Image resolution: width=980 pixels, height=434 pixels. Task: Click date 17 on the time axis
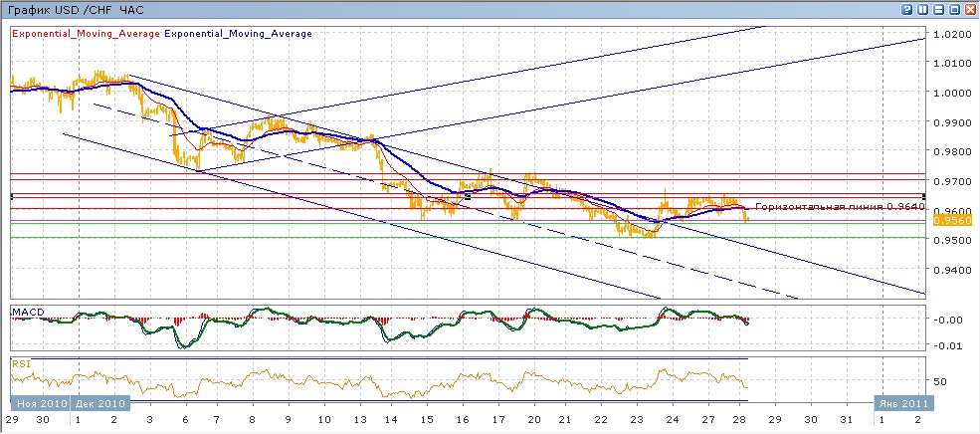coord(498,420)
